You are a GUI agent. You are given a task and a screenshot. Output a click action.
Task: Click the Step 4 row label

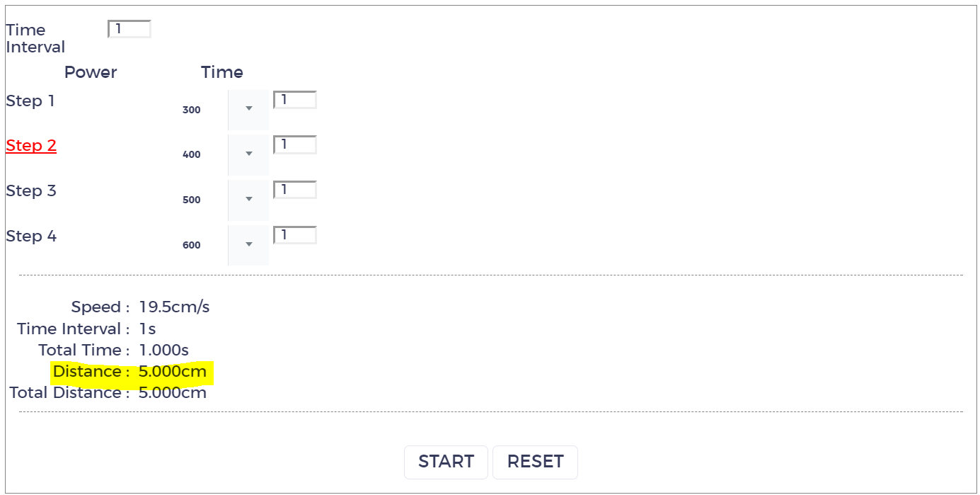click(31, 237)
